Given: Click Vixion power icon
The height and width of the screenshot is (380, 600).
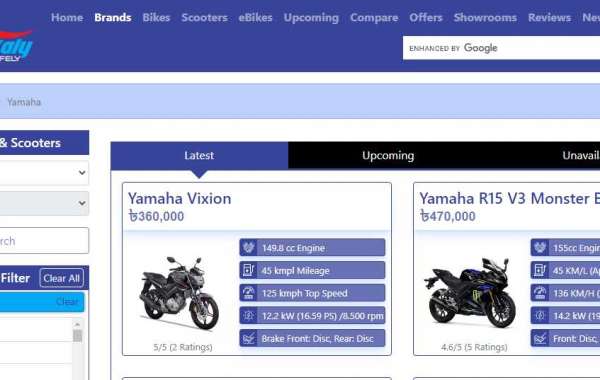Looking at the screenshot, I should point(248,316).
